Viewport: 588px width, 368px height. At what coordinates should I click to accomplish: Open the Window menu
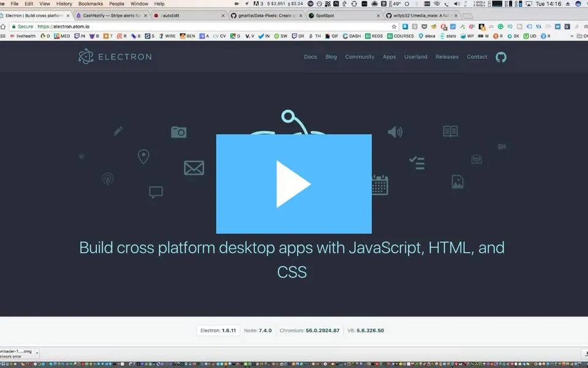[139, 4]
